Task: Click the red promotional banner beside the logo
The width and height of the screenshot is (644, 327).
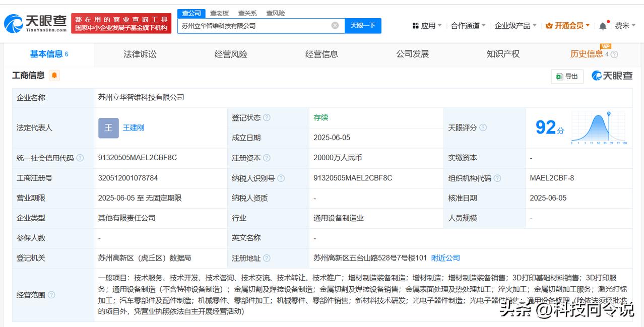Action: pos(121,24)
